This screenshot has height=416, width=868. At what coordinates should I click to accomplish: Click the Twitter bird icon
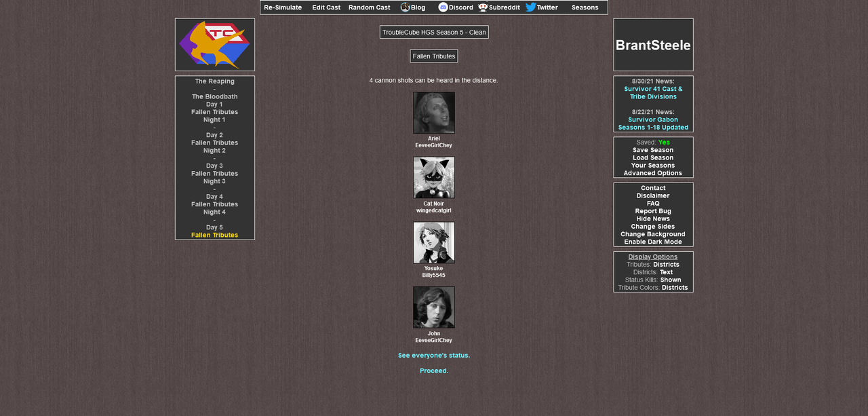coord(531,7)
